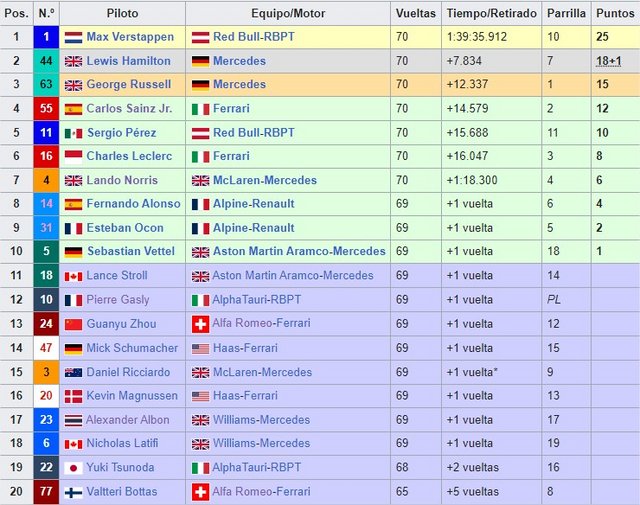The height and width of the screenshot is (505, 640).
Task: Click the +1 vuelta* entry for Ricciardo
Action: tap(472, 372)
